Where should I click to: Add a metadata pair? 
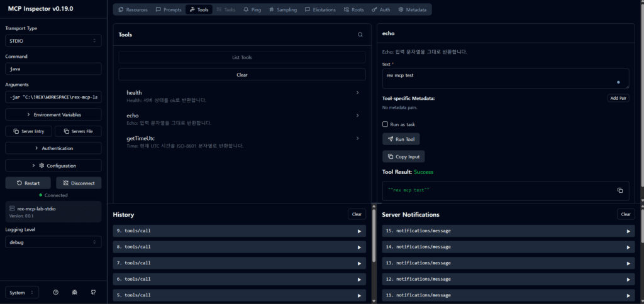(x=618, y=99)
